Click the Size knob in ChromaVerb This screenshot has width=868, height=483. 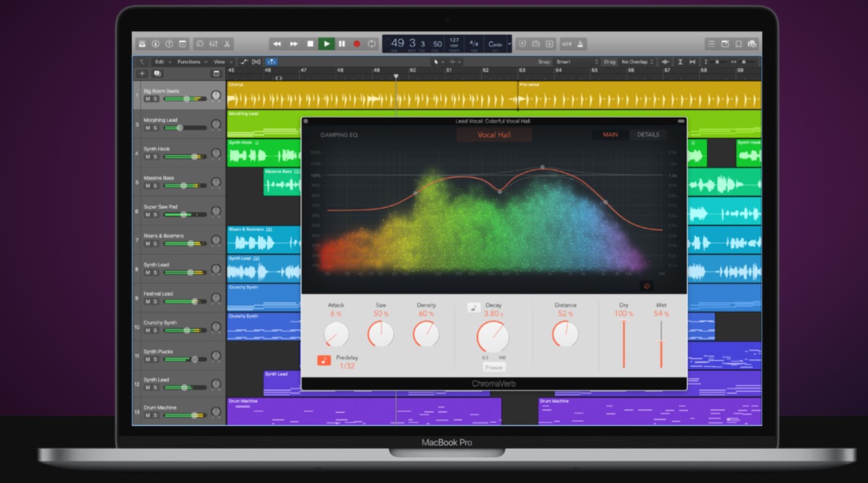pos(381,334)
